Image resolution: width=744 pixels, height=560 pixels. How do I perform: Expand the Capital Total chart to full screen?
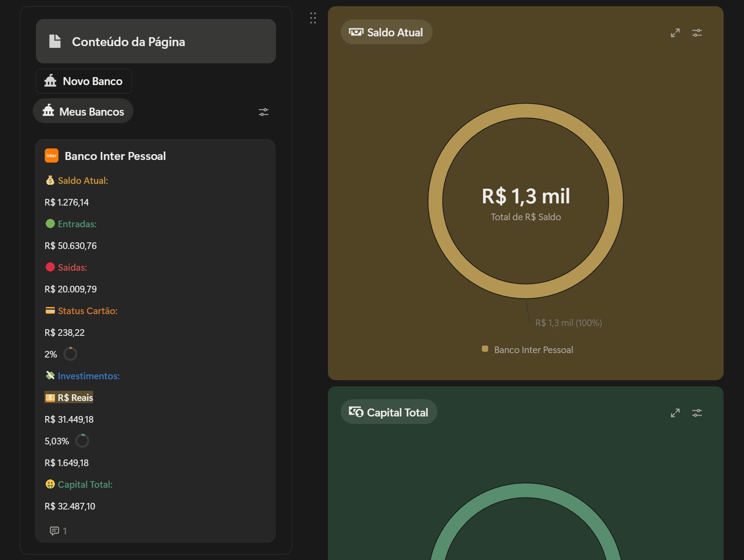click(675, 413)
